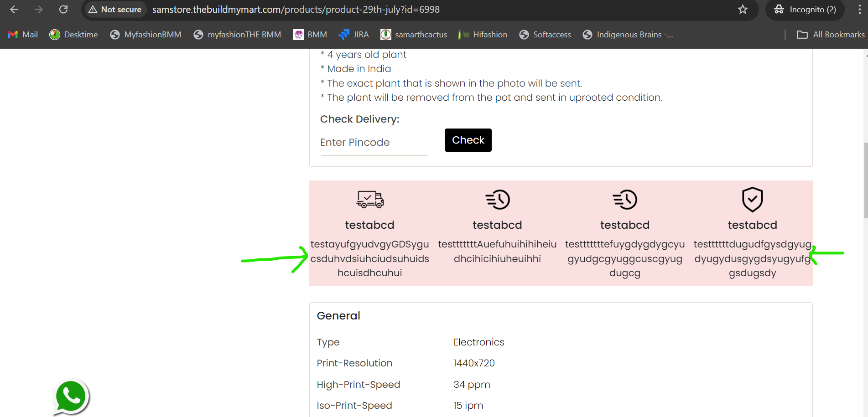Open the All Bookmarks folder
Viewport: 868px width, 417px height.
click(x=831, y=35)
